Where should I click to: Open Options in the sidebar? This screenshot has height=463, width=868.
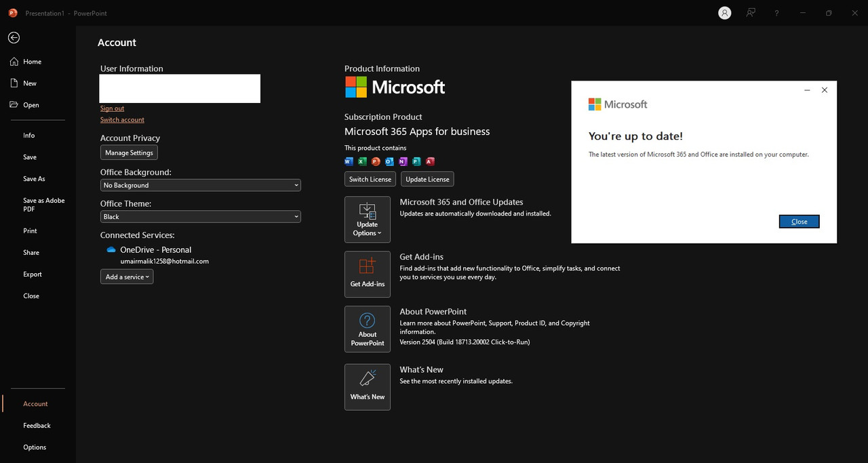coord(35,447)
